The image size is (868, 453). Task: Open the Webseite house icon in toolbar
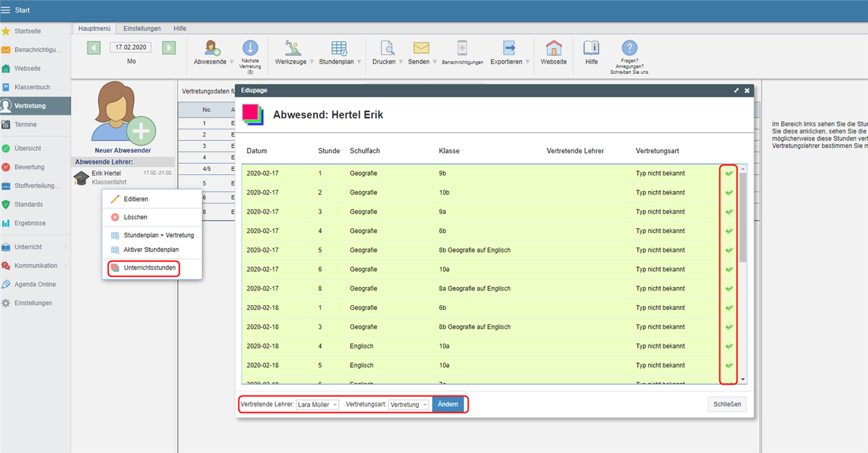(554, 48)
